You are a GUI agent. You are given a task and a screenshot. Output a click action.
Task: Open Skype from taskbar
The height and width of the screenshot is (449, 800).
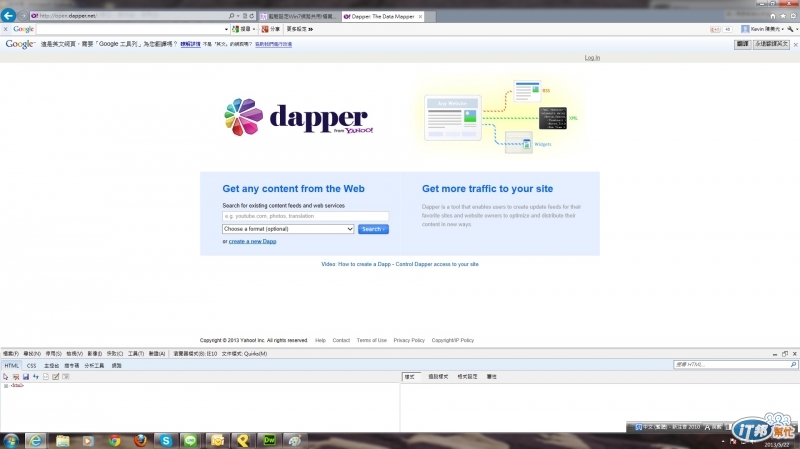(166, 441)
